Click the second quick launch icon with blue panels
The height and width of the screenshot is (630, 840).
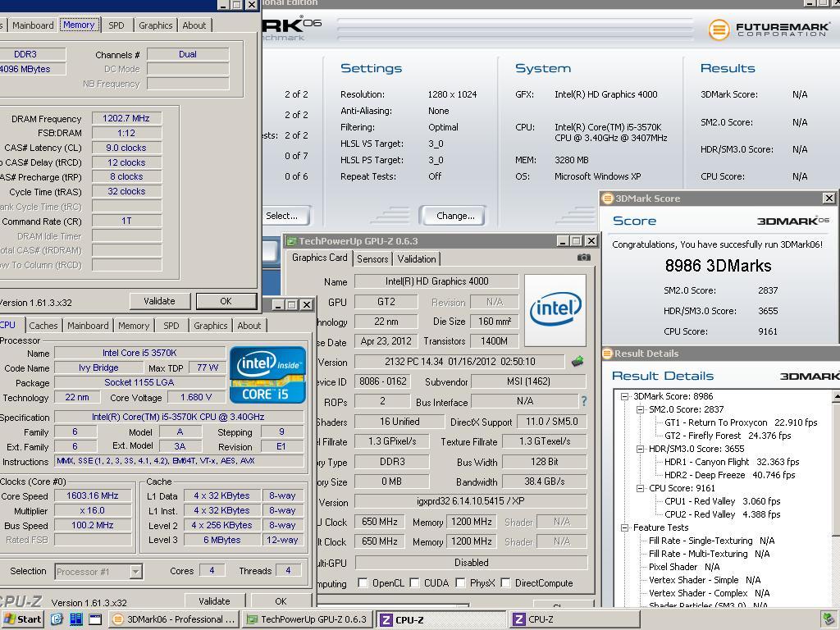pyautogui.click(x=76, y=619)
